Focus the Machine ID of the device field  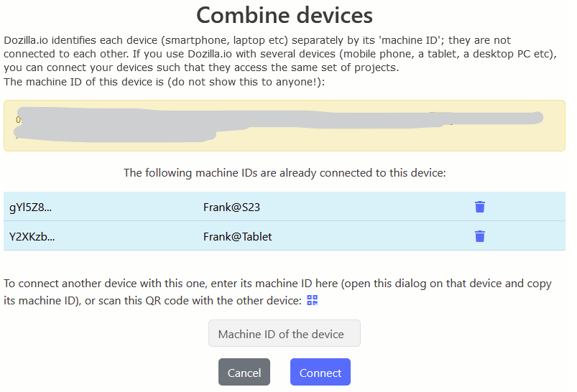click(x=285, y=334)
